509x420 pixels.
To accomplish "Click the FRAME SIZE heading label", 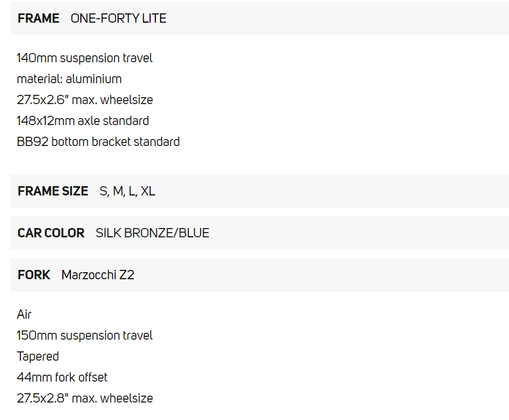I will click(53, 191).
